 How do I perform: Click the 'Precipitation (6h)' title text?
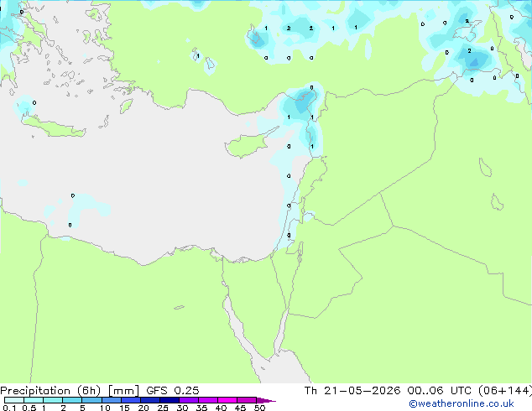pyautogui.click(x=50, y=391)
